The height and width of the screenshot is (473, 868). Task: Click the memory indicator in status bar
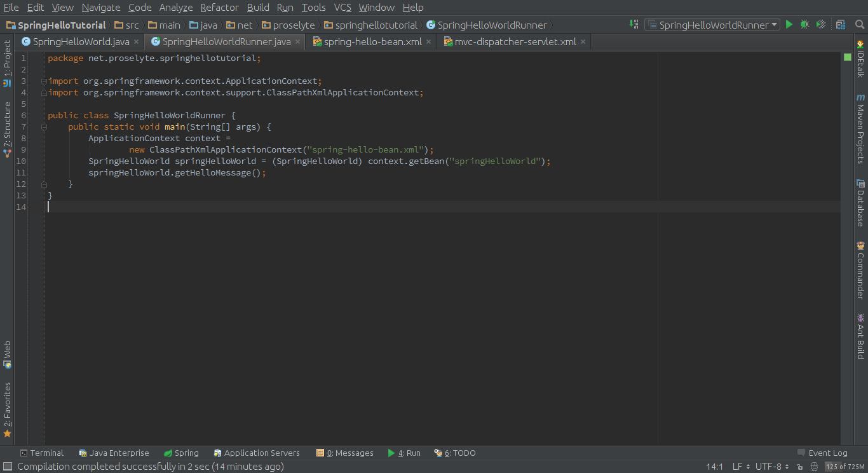coord(845,467)
